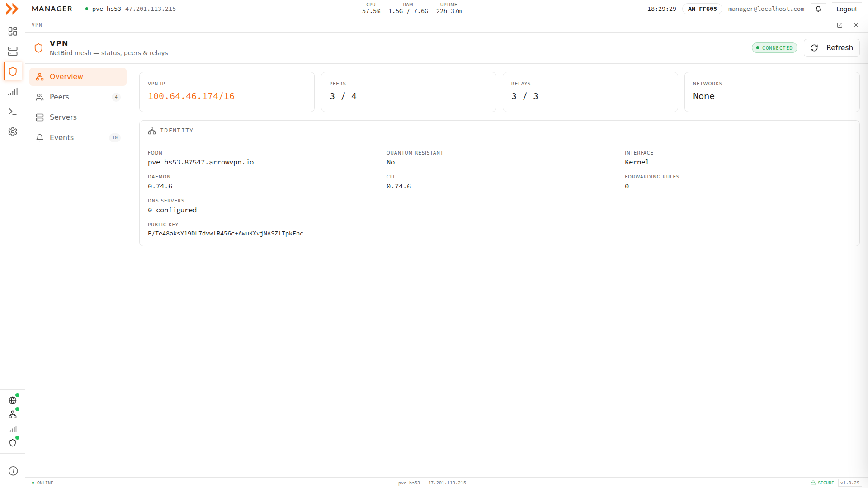This screenshot has height=488, width=868.
Task: Open the settings gear icon in sidebar
Action: pos(13,131)
